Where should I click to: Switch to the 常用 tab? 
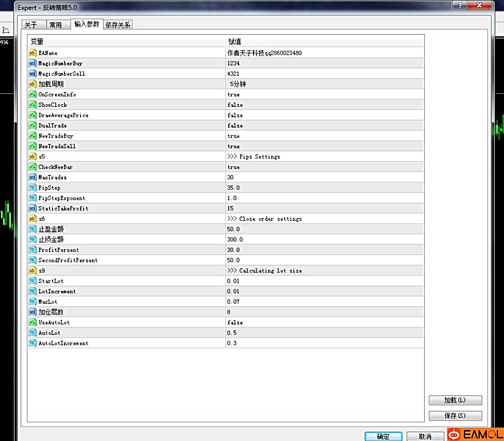coord(55,25)
